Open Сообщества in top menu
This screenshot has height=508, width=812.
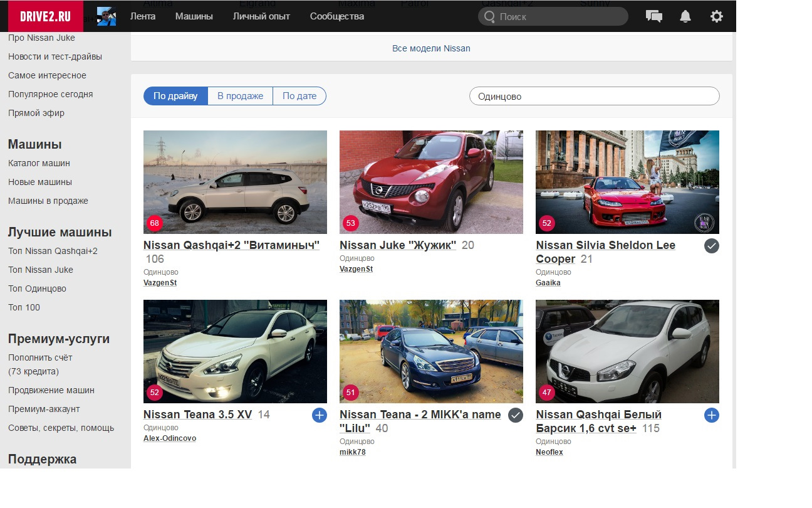(x=337, y=16)
